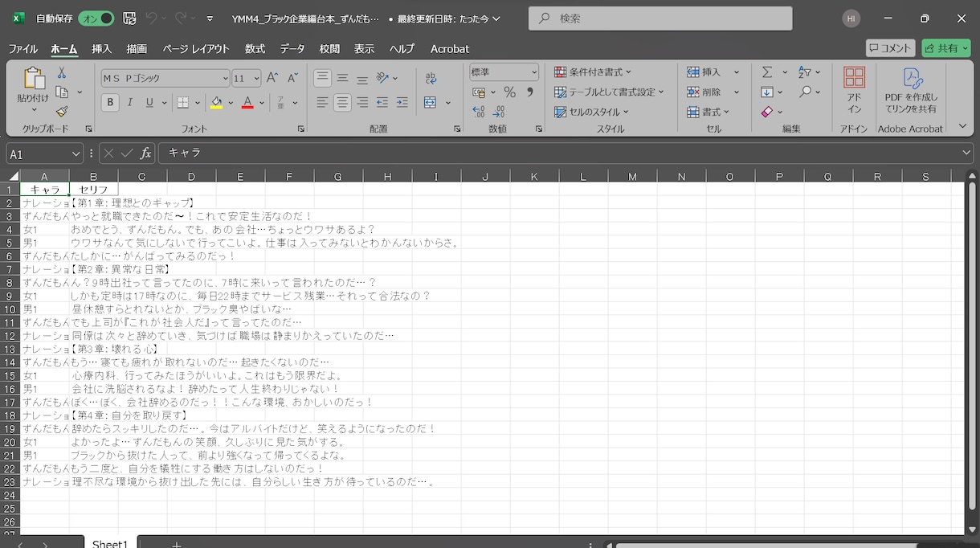The image size is (980, 548).
Task: Toggle Bold formatting button
Action: tap(110, 103)
